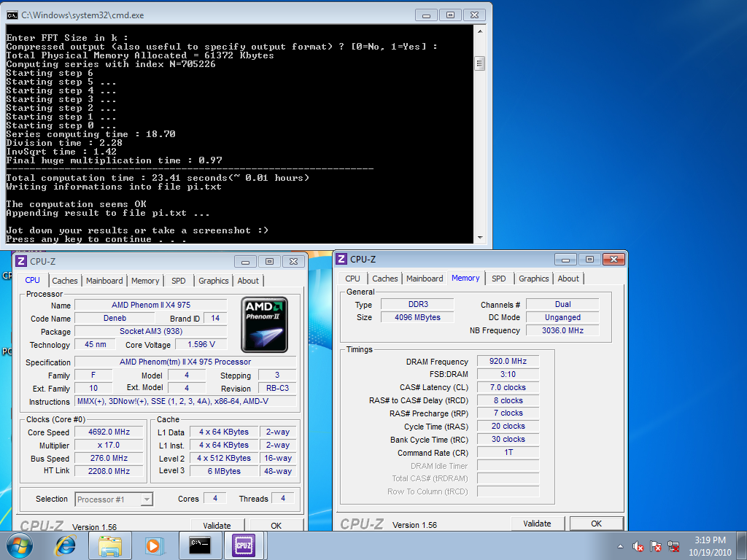Open Mainboard tab in right CPU-Z
747x560 pixels.
(x=425, y=279)
